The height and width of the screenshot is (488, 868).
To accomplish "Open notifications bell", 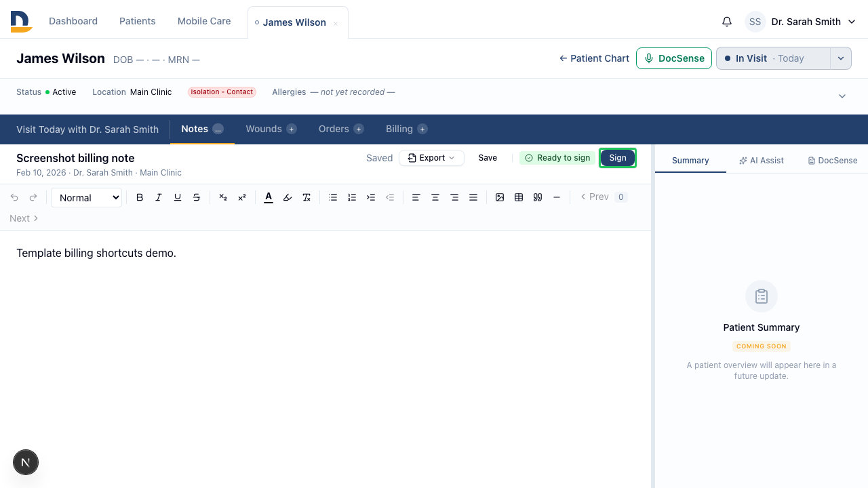I will [x=727, y=22].
